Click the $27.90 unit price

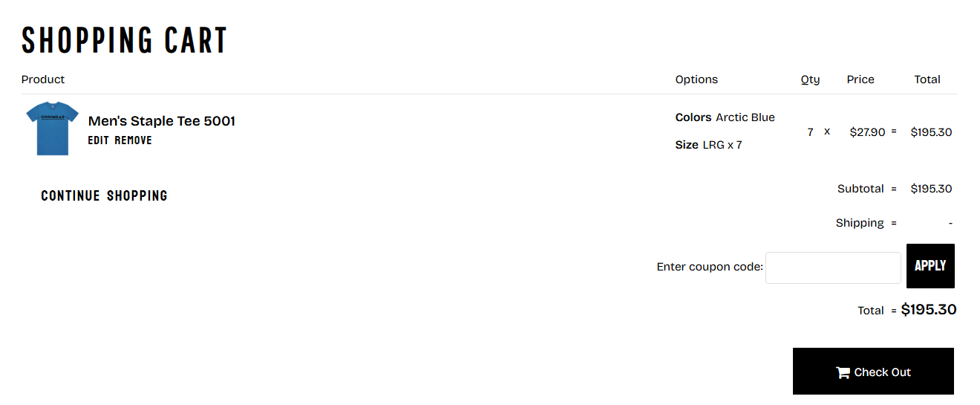click(867, 132)
